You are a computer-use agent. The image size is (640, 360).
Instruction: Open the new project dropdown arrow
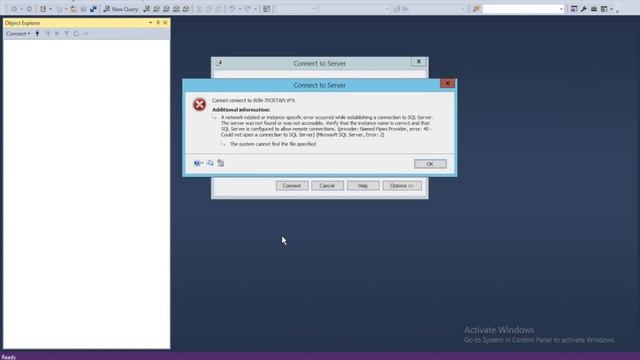51,9
